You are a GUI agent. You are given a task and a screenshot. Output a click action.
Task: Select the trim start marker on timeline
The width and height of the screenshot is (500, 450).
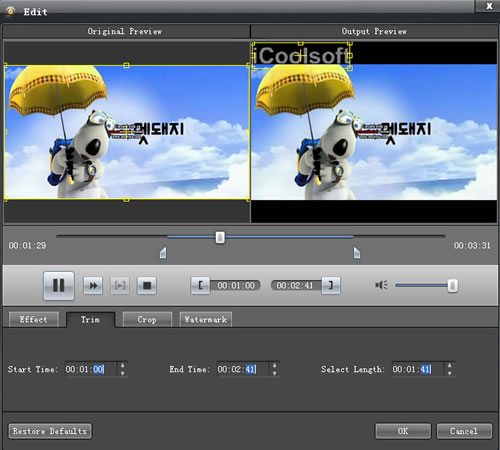click(x=163, y=253)
